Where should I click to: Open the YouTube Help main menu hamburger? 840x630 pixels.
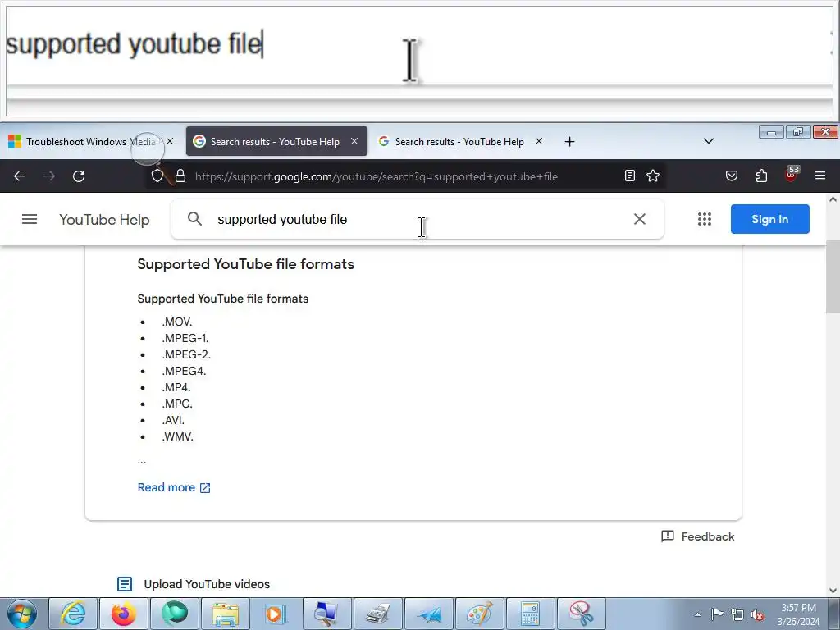click(30, 219)
